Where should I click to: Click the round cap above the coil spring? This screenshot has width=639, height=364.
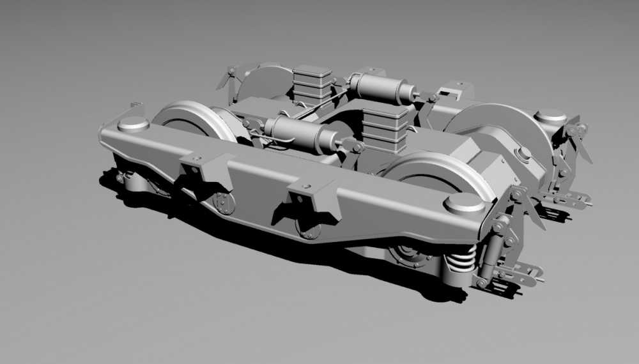pyautogui.click(x=464, y=203)
